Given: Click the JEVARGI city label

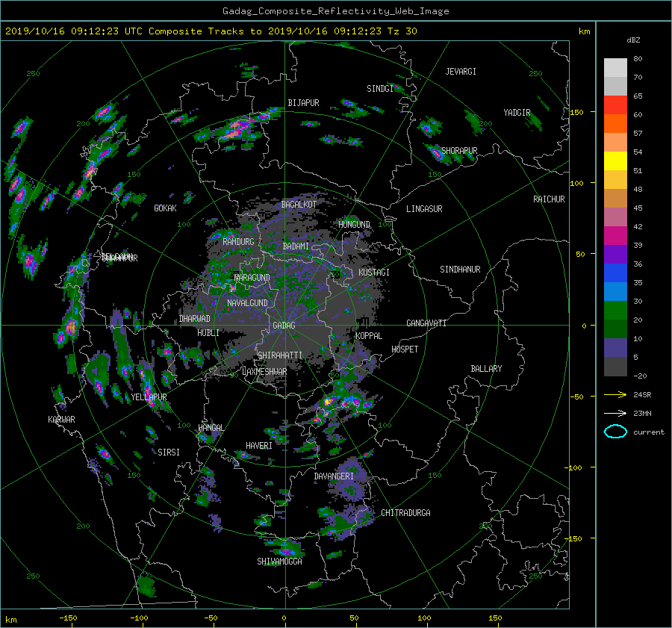Looking at the screenshot, I should (461, 72).
